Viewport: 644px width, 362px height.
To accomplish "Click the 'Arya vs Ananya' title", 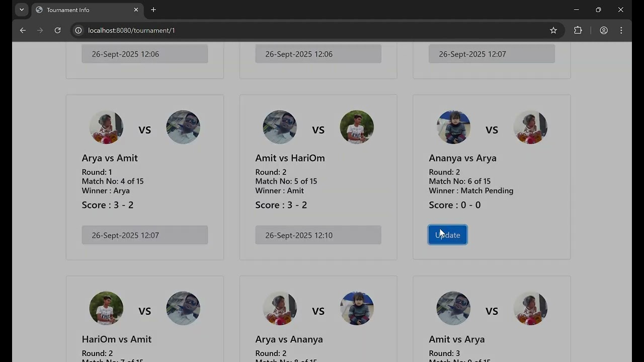I will pyautogui.click(x=289, y=339).
